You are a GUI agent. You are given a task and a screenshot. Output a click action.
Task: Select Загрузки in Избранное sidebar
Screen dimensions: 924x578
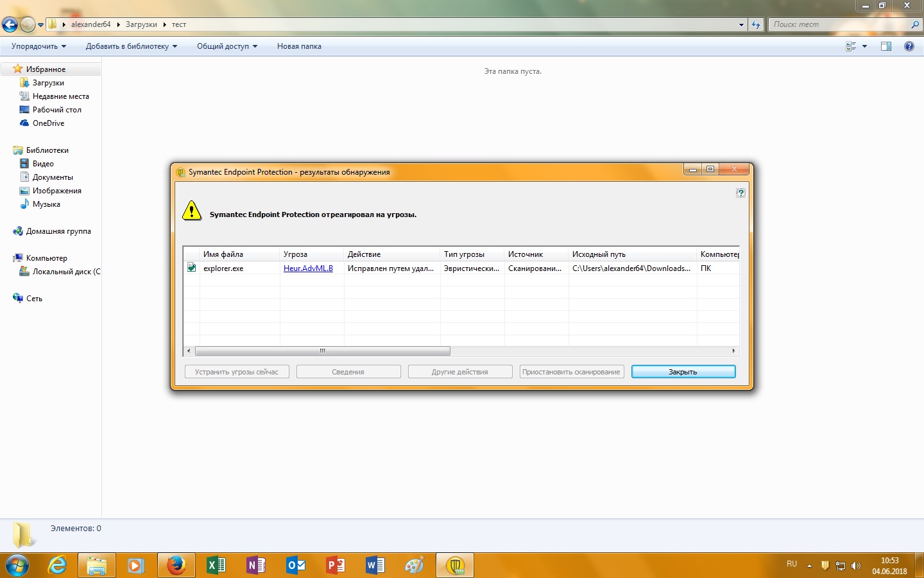point(48,83)
